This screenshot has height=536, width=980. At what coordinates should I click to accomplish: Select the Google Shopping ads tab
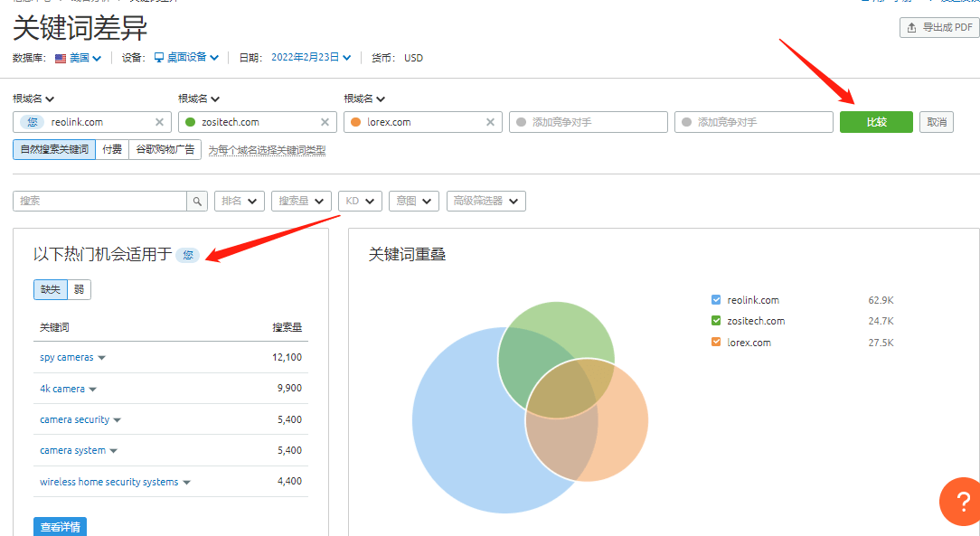coord(165,149)
